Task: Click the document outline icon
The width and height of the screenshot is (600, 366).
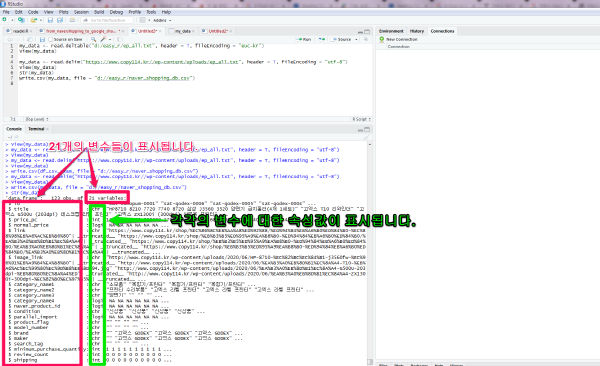Action: point(366,39)
